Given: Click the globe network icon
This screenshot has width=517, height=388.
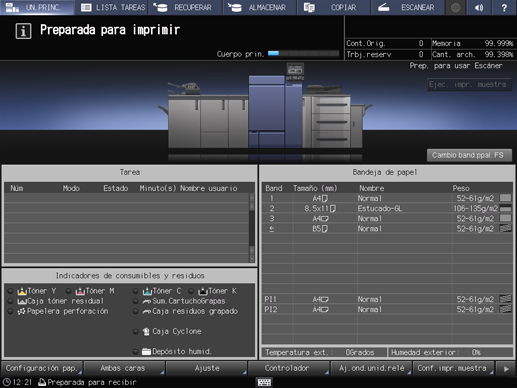Looking at the screenshot, I should coord(455,7).
